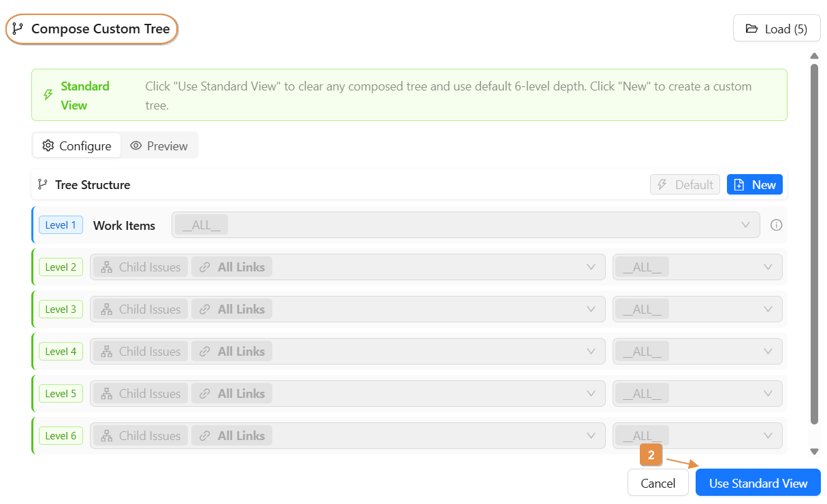This screenshot has width=827, height=504.
Task: Click the info icon beside Level 1
Action: [x=776, y=225]
